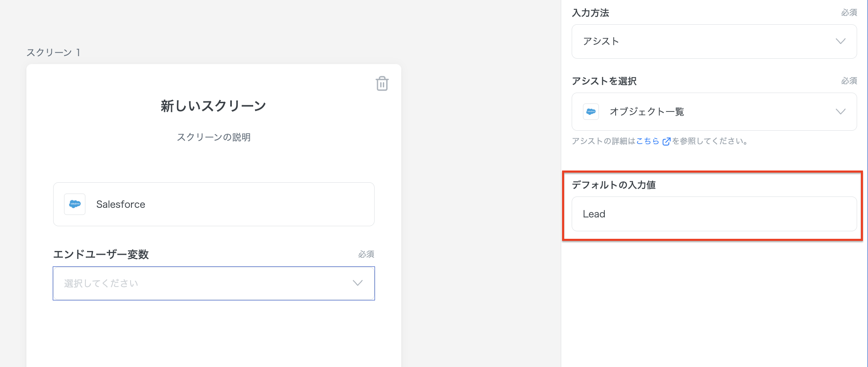Open the エンドユーザー変数 選択してください dropdown

(x=213, y=283)
